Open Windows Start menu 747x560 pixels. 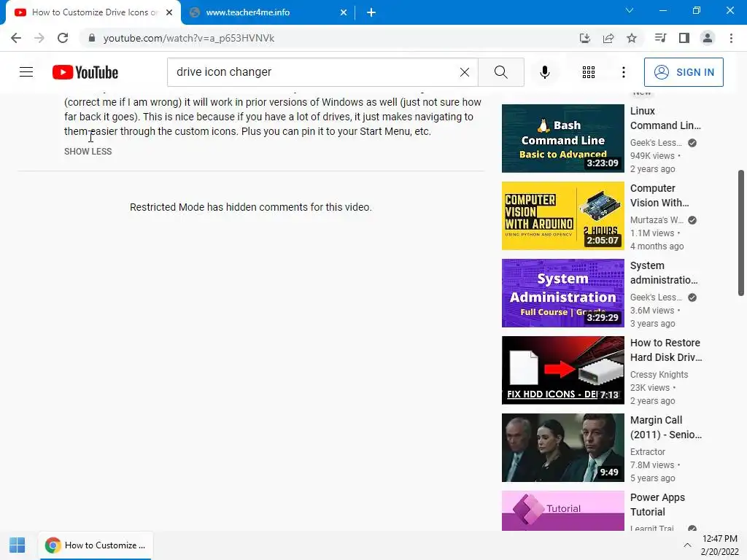point(18,545)
